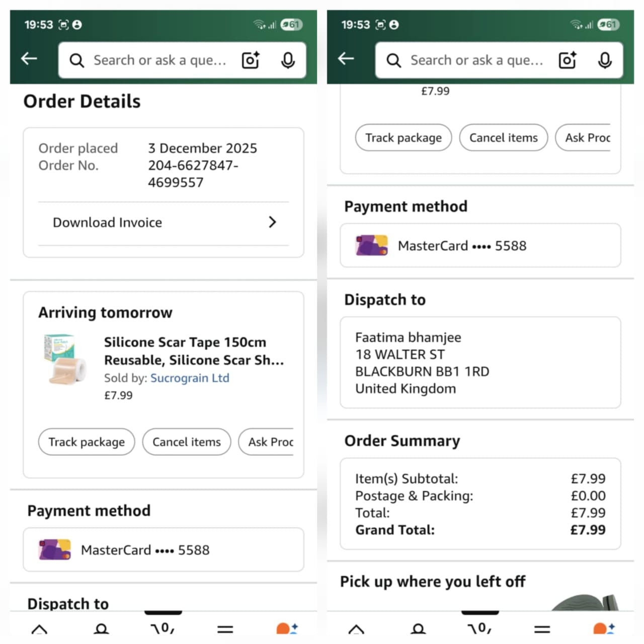644x644 pixels.
Task: Open Rufus assistant icon in left bottom bar
Action: click(x=287, y=628)
